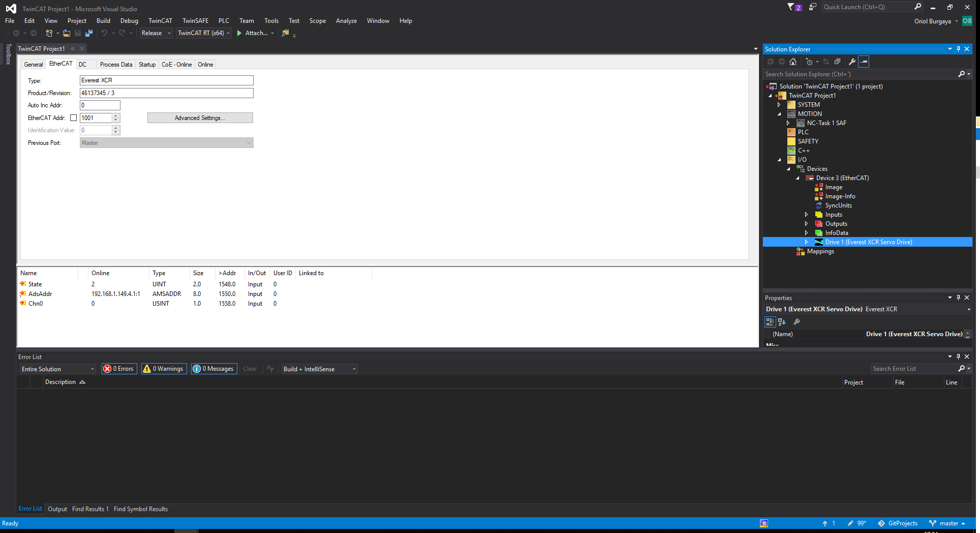This screenshot has height=533, width=980.
Task: Open the TwinCAT menu
Action: click(x=160, y=21)
